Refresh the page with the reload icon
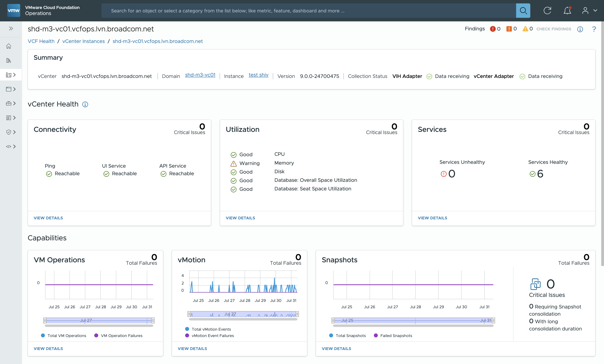The height and width of the screenshot is (364, 604). click(547, 11)
